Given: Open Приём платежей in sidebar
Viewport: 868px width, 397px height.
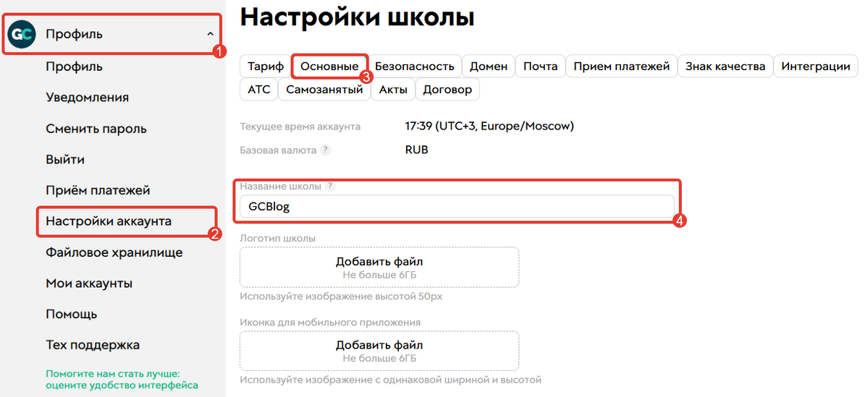Looking at the screenshot, I should tap(98, 191).
